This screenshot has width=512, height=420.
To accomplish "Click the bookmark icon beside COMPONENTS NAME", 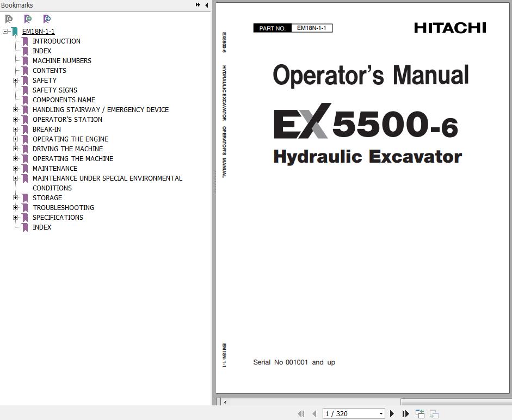I will coord(25,100).
